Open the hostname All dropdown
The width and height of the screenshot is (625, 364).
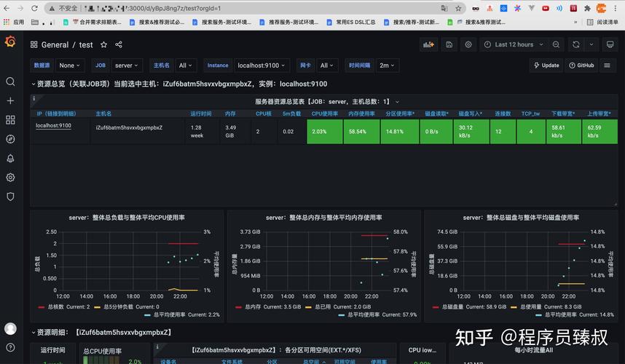click(185, 66)
